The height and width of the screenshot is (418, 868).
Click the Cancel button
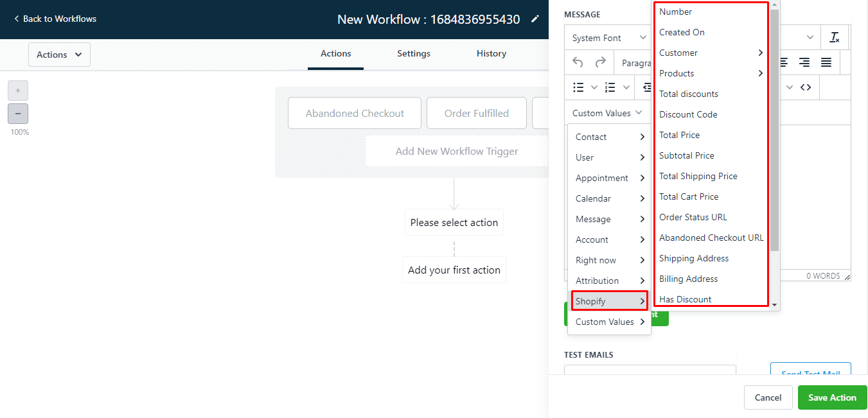[768, 397]
